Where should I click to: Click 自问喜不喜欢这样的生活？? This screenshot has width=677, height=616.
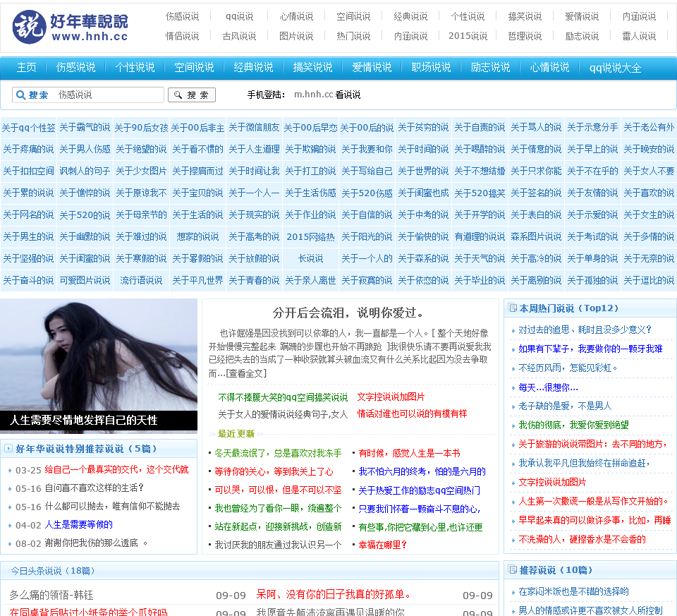tap(94, 488)
